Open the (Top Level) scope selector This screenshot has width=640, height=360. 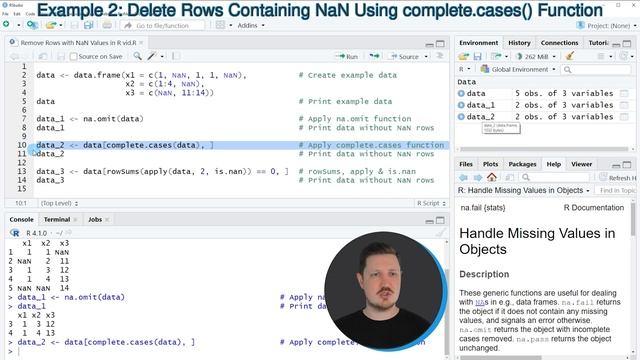point(59,203)
